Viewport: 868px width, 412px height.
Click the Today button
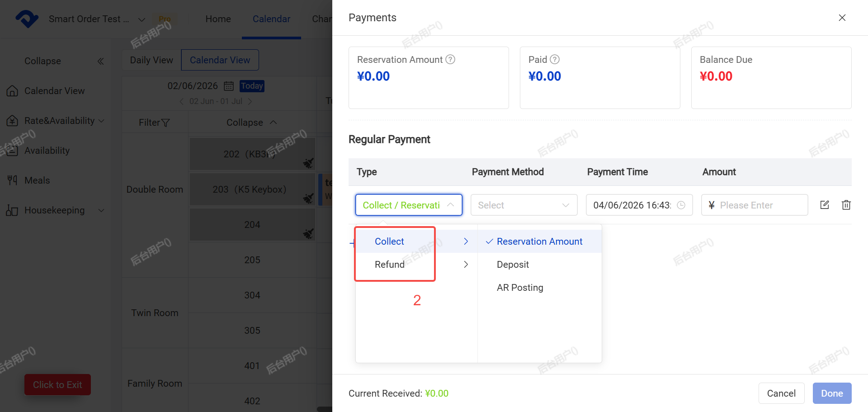[x=252, y=86]
